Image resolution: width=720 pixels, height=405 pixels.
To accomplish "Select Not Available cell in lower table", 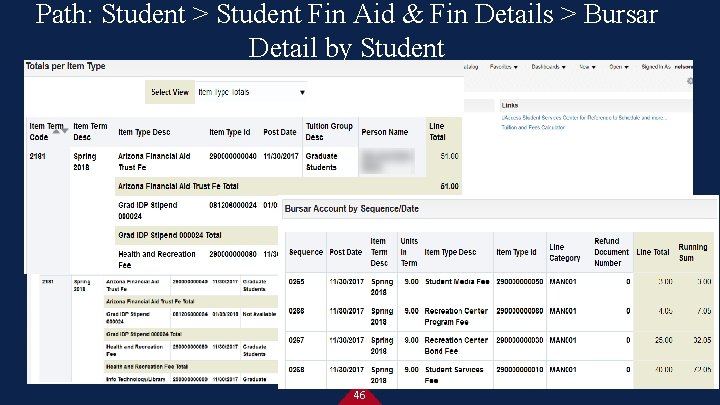I will [259, 315].
